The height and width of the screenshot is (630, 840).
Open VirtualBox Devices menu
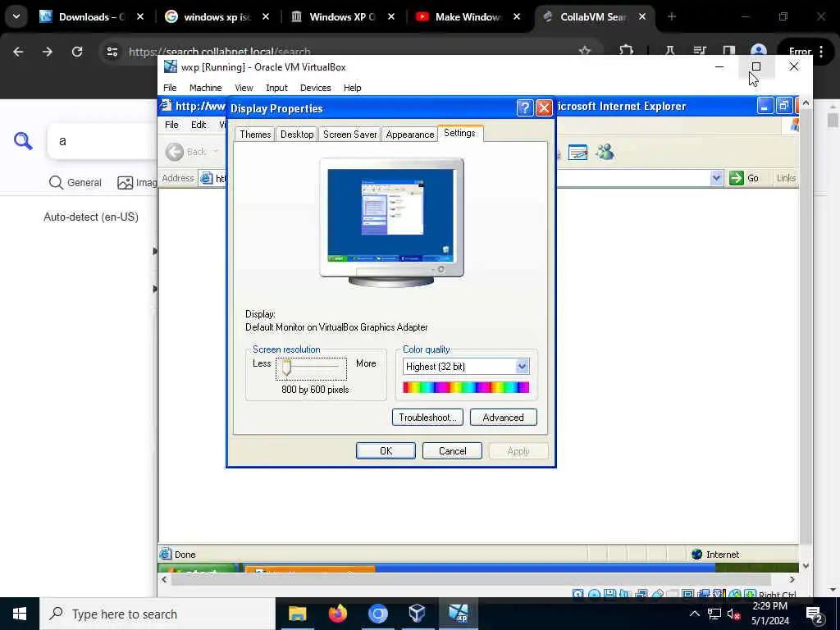click(x=315, y=88)
